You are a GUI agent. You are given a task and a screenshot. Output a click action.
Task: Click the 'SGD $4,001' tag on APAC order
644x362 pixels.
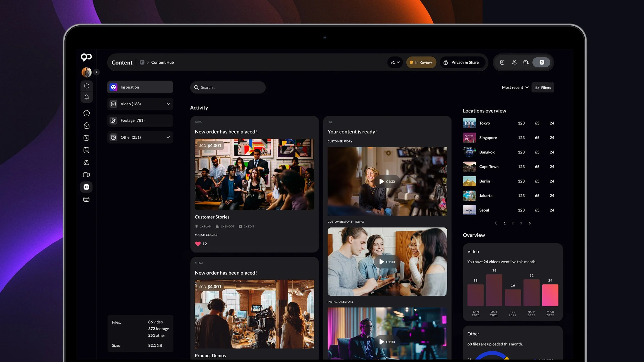pos(210,145)
